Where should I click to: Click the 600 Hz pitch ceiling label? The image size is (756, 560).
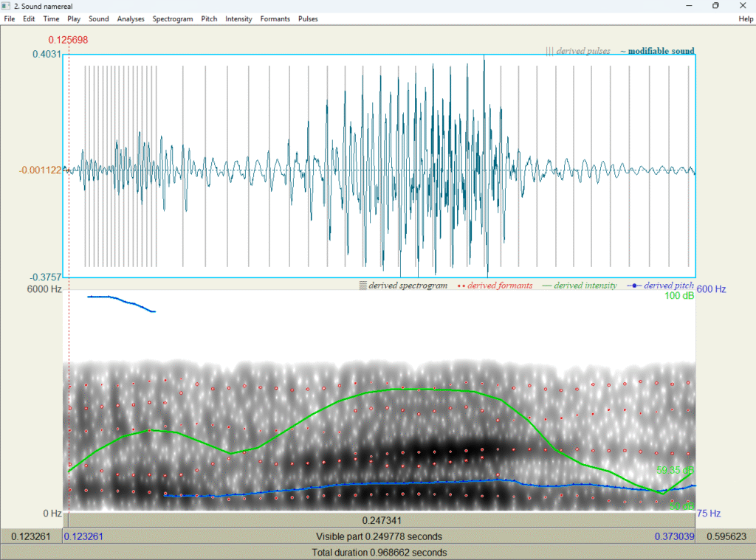[711, 289]
